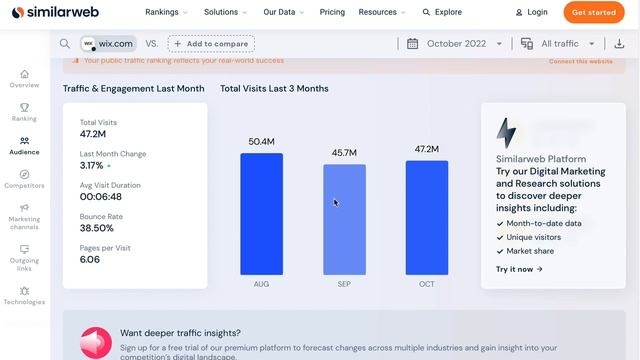Screen dimensions: 640x360
Task: Open the Outgoing links sidebar section
Action: pyautogui.click(x=24, y=258)
